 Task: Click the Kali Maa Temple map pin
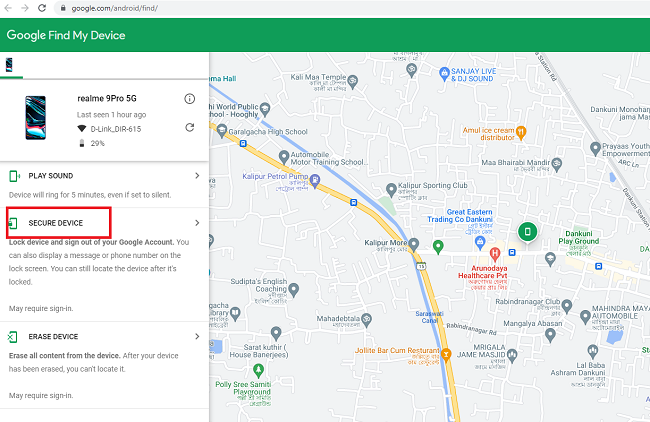(352, 81)
